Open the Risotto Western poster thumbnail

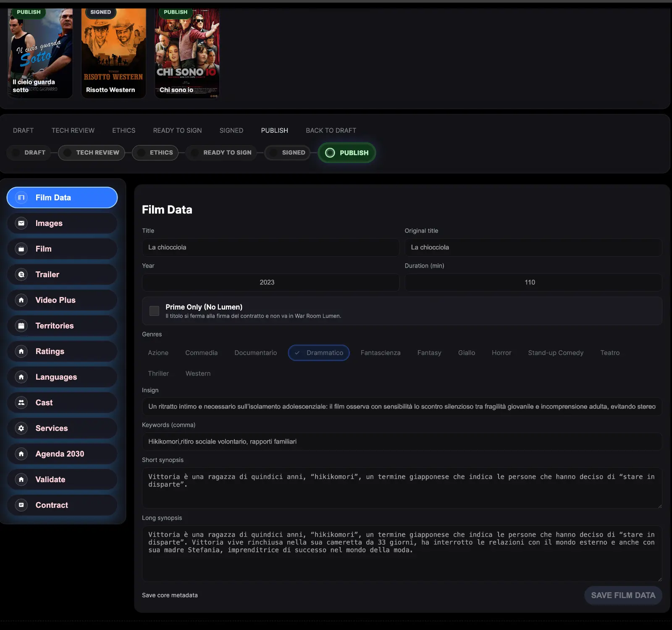tap(113, 53)
